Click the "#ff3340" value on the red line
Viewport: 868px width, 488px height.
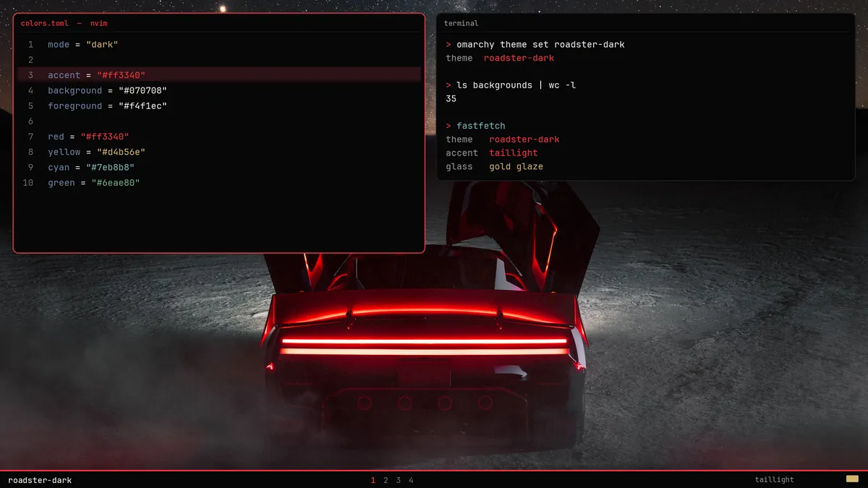tap(106, 137)
